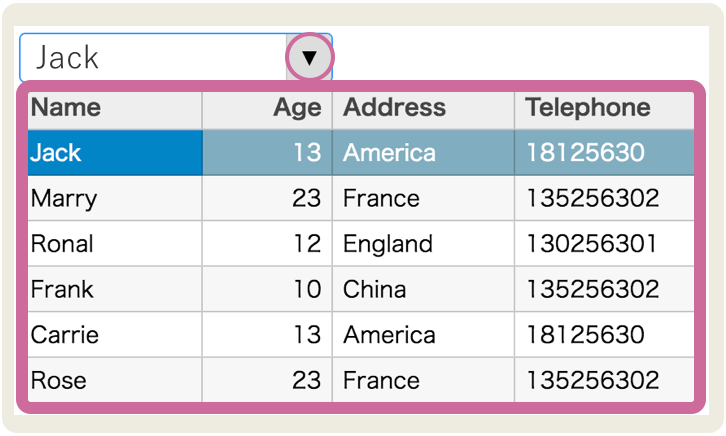The height and width of the screenshot is (436, 726).
Task: Click age 10 cell in Frank row
Action: [x=267, y=289]
